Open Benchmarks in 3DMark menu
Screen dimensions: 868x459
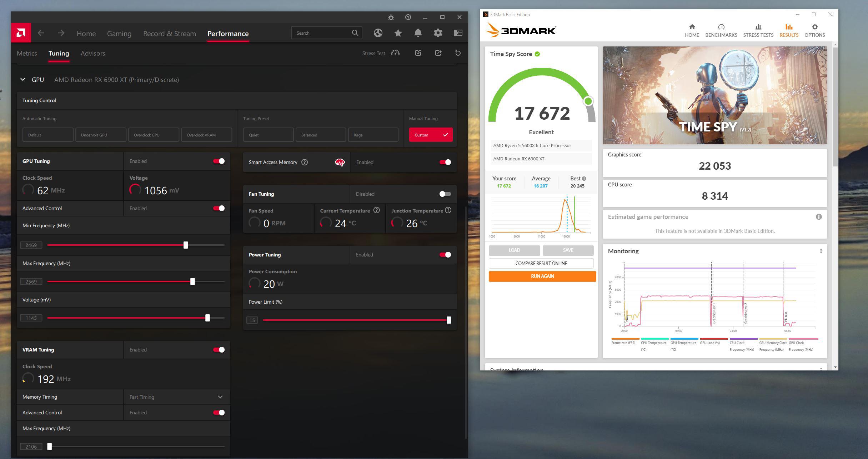[x=721, y=27]
